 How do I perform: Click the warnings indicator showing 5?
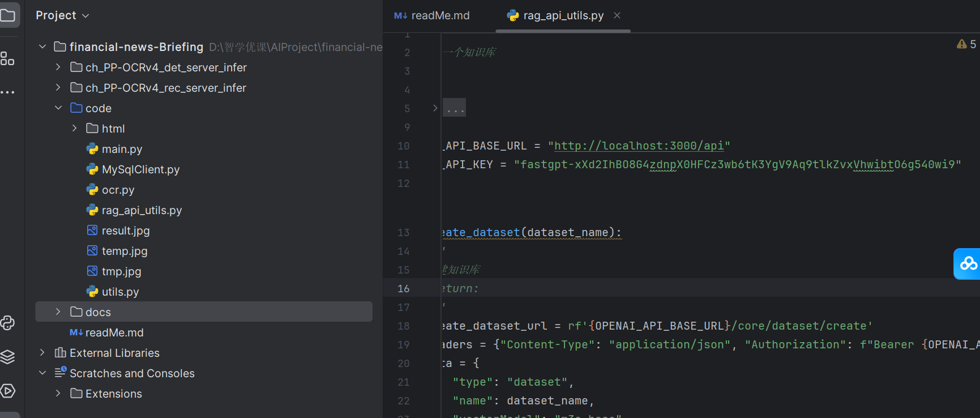click(x=966, y=44)
